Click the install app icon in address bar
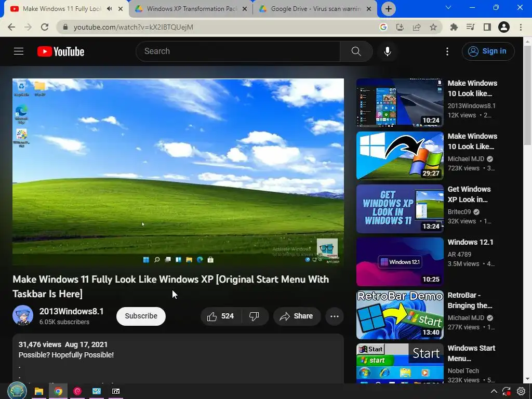The width and height of the screenshot is (532, 399). pos(400,27)
